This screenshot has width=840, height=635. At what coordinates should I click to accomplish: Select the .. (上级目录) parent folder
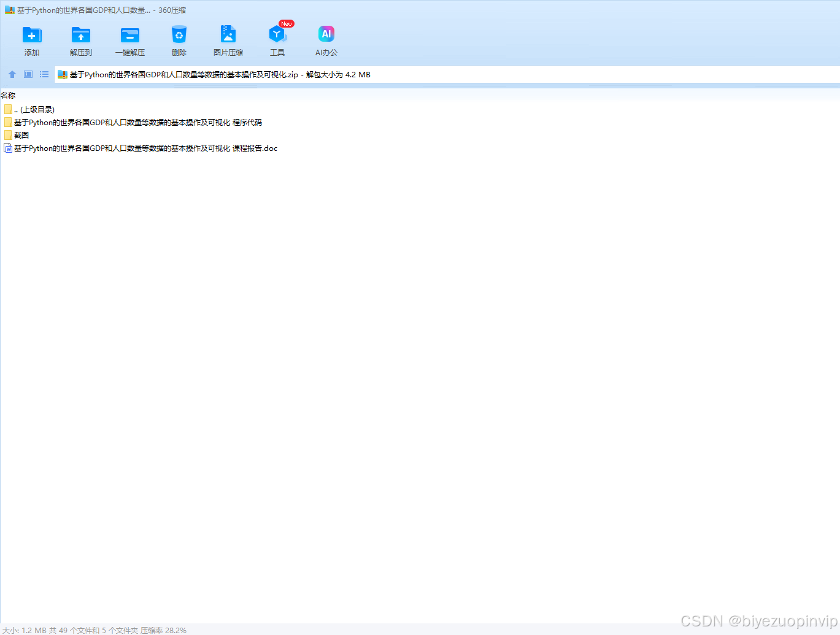coord(29,109)
